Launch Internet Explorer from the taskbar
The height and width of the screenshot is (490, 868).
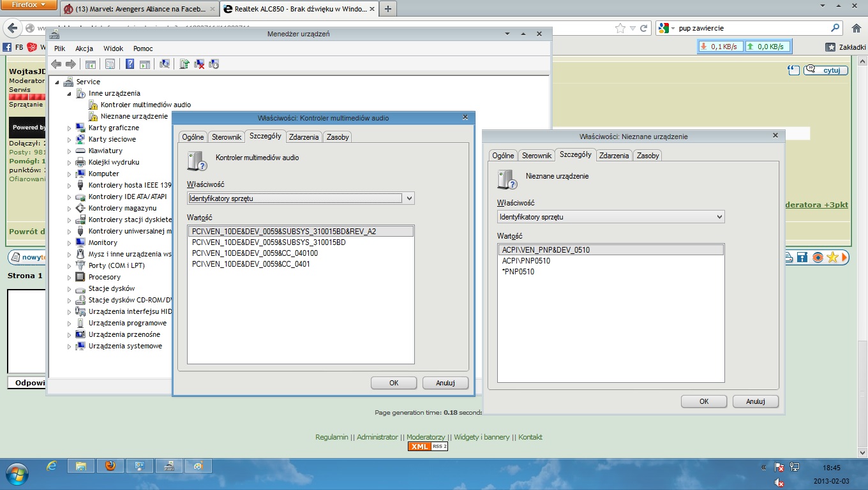coord(52,466)
